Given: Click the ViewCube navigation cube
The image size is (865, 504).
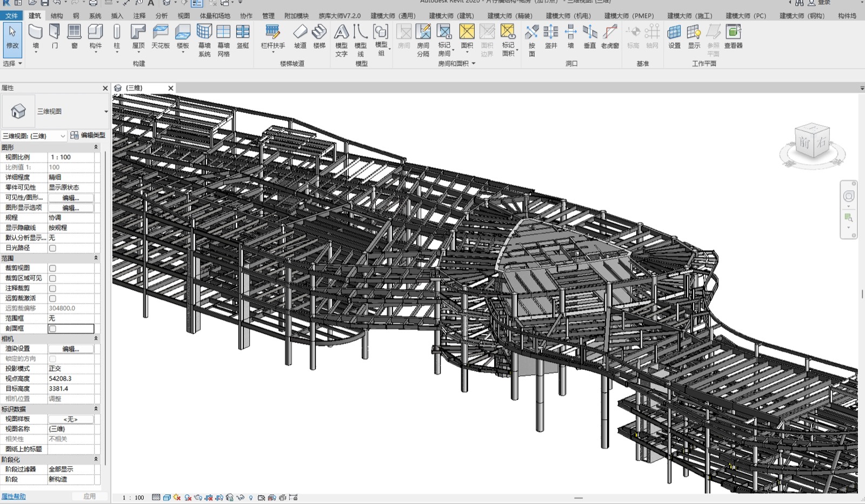Looking at the screenshot, I should (x=813, y=143).
